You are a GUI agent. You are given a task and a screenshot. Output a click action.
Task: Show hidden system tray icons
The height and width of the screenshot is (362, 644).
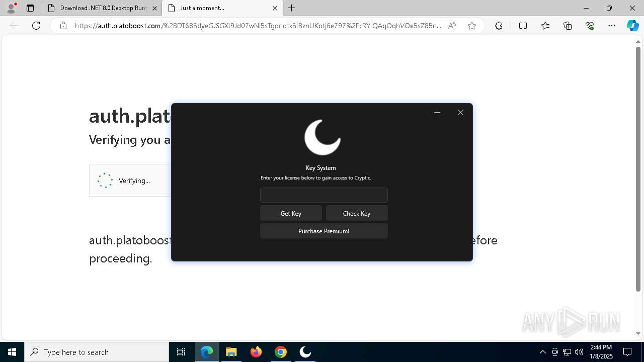(542, 352)
